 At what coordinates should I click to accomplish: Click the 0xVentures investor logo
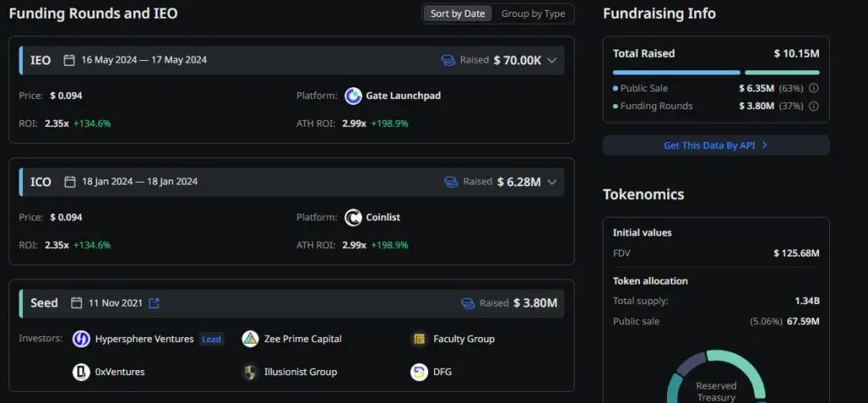coord(81,372)
